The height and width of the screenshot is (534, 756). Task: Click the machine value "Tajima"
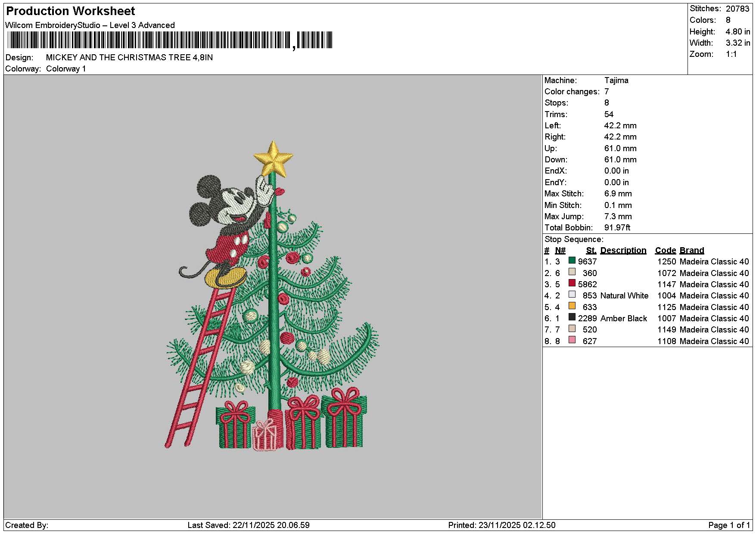coord(616,81)
